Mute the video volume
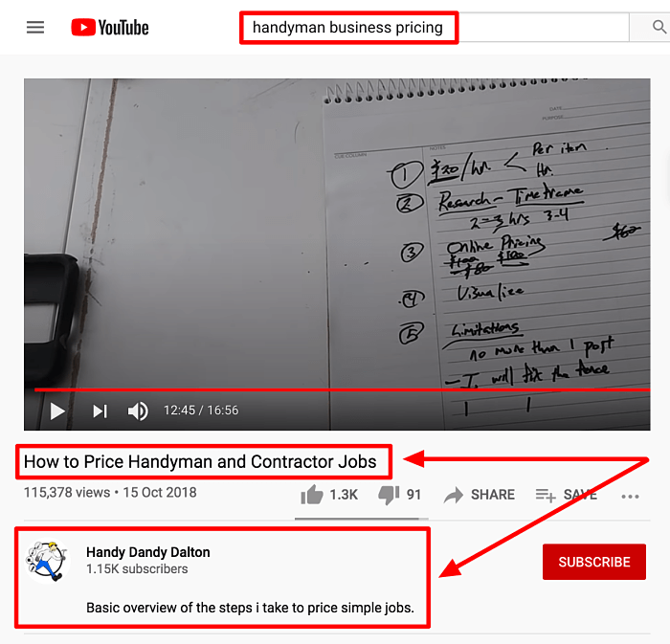 click(x=138, y=411)
